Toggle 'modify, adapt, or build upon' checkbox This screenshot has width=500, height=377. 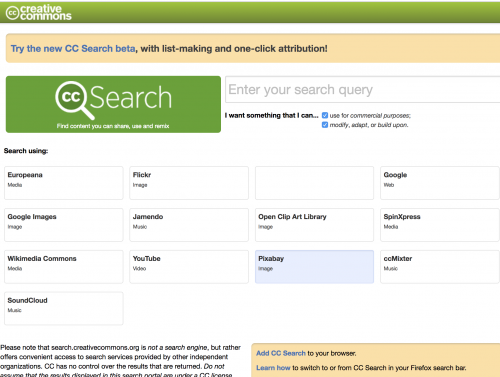[x=325, y=125]
